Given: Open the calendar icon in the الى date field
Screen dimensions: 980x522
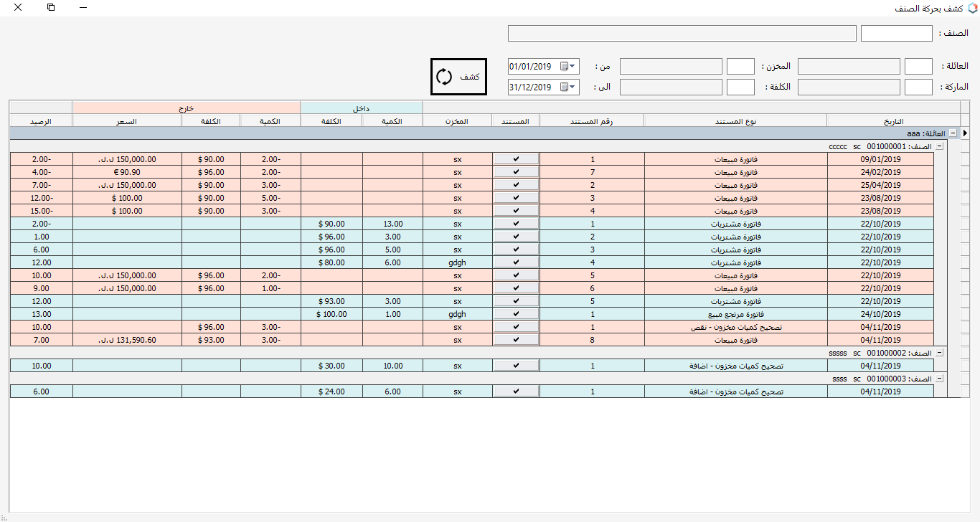Looking at the screenshot, I should pyautogui.click(x=564, y=87).
